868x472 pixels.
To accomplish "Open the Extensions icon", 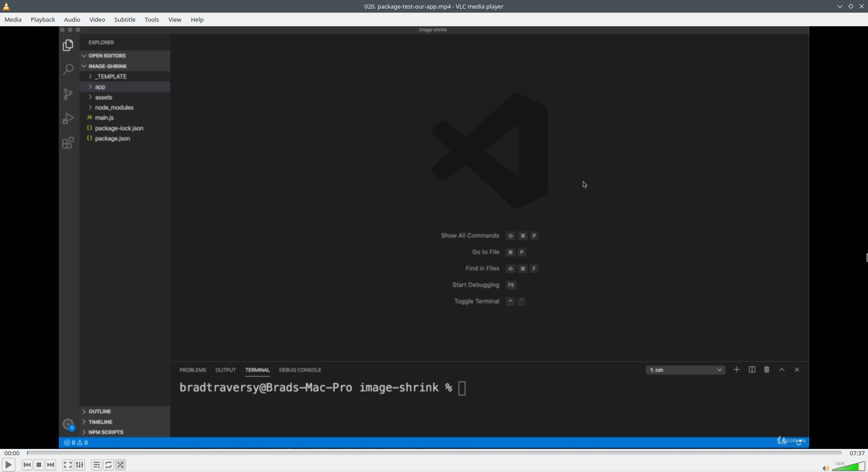I will click(x=68, y=143).
